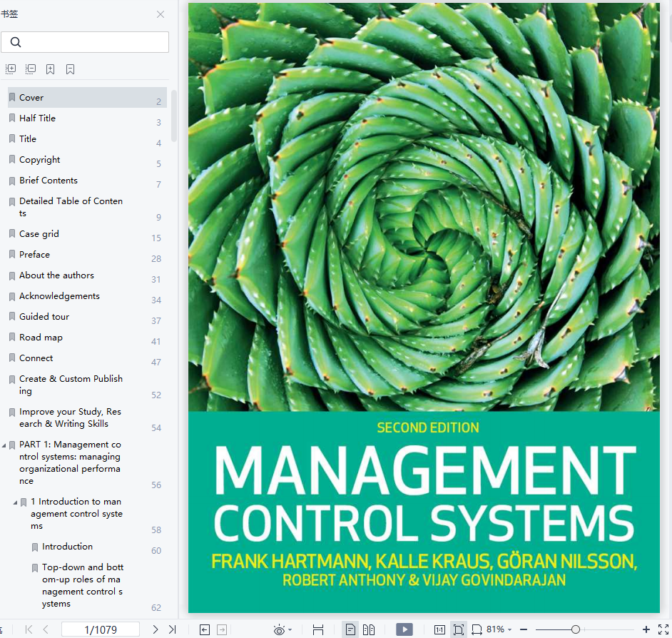The image size is (672, 638).
Task: Go to the Connect bookmark
Action: (x=36, y=358)
